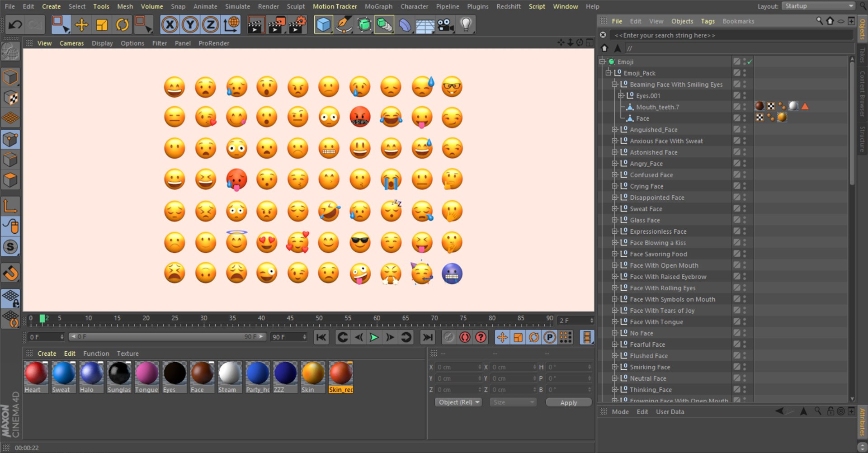
Task: Click the Apply button
Action: click(568, 402)
